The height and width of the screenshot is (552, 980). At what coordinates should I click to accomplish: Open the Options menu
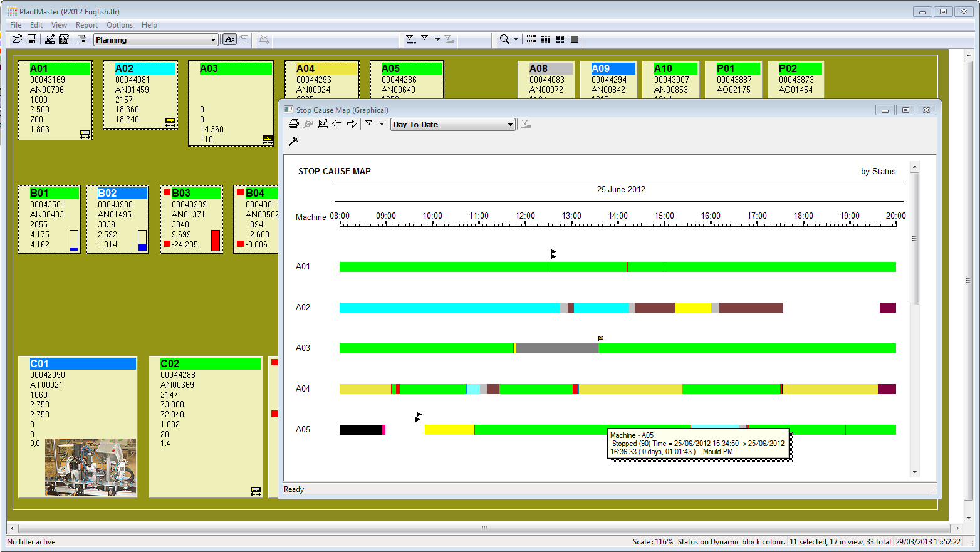(x=120, y=25)
